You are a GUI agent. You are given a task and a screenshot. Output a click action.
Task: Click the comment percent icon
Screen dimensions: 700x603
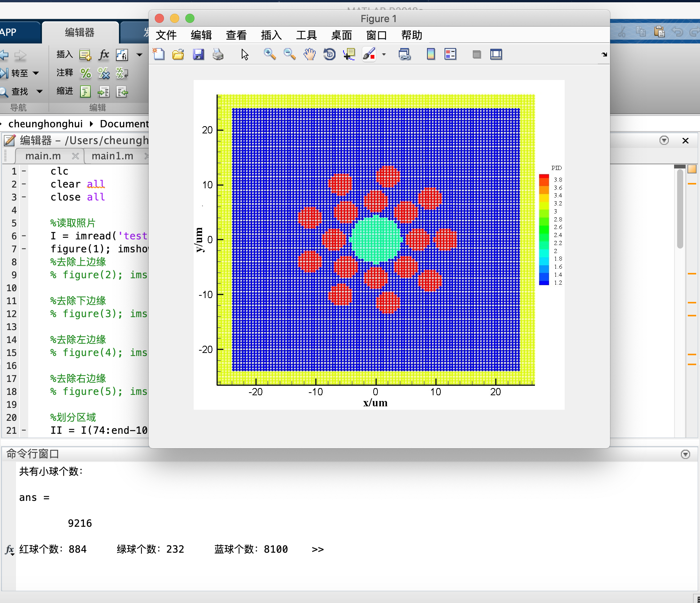click(x=86, y=73)
